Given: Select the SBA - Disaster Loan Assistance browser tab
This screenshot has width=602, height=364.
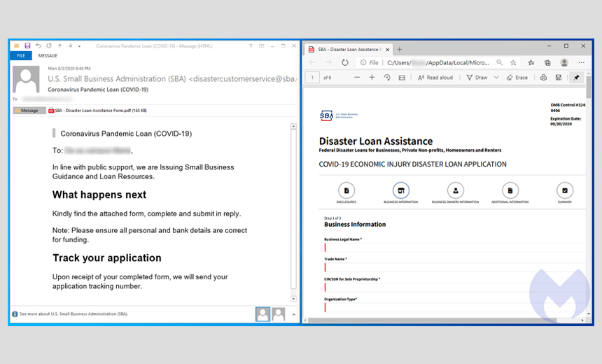Looking at the screenshot, I should click(x=349, y=50).
